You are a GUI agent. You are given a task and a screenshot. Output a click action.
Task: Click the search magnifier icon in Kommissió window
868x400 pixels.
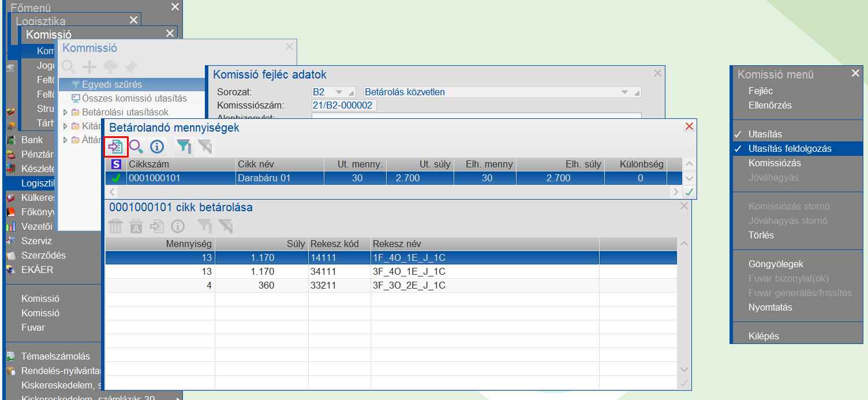click(x=69, y=66)
